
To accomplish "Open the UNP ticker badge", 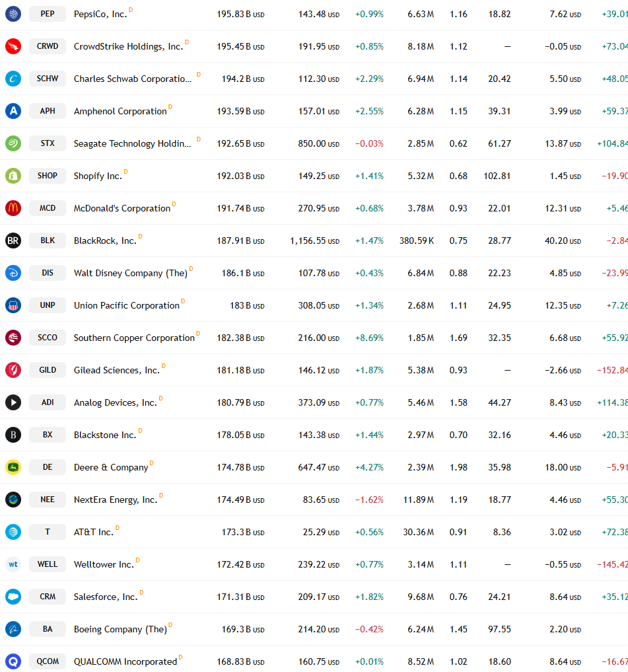I will pos(48,305).
